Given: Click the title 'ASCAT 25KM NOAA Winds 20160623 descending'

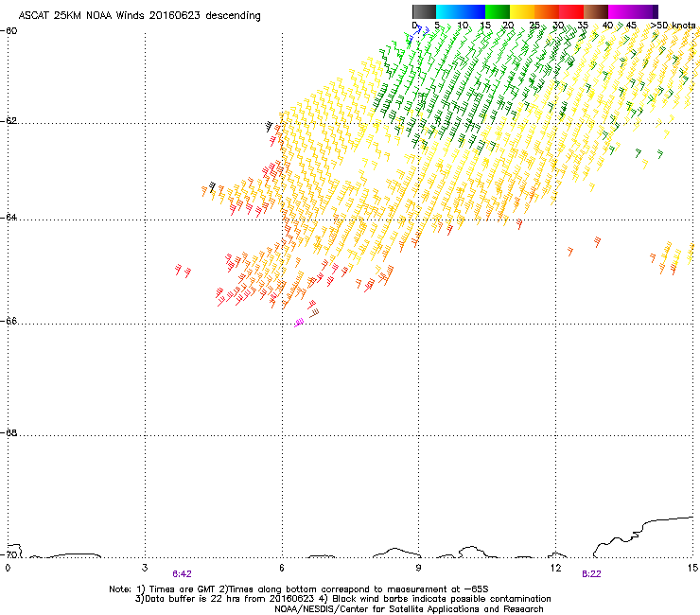Looking at the screenshot, I should coord(139,16).
